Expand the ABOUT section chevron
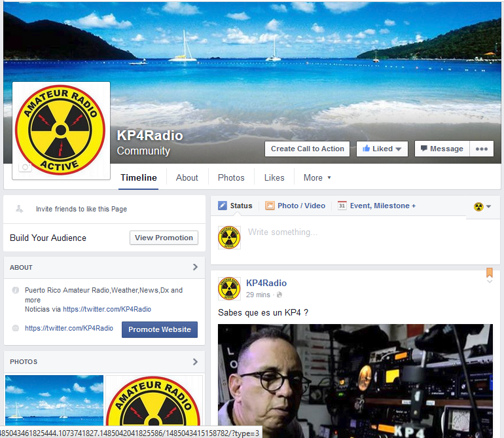This screenshot has height=438, width=504. 195,267
